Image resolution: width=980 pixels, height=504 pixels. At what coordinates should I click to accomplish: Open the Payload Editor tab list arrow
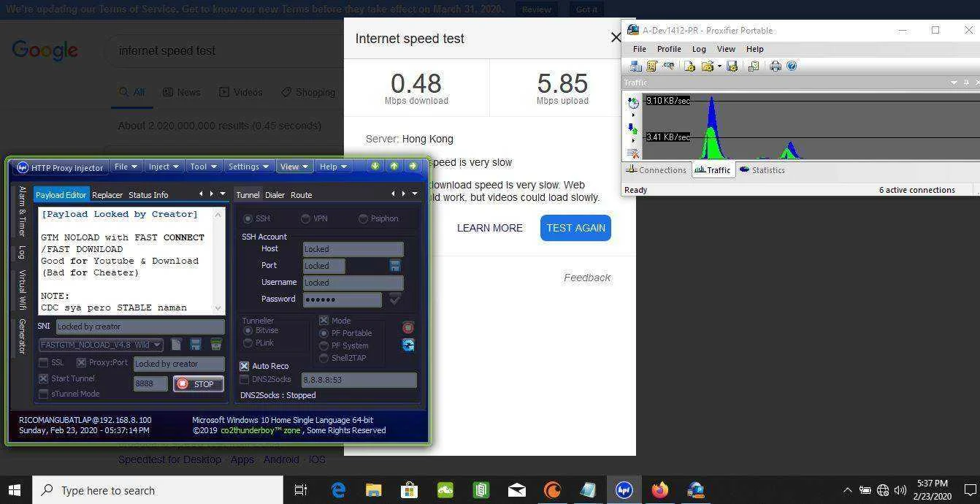[223, 194]
